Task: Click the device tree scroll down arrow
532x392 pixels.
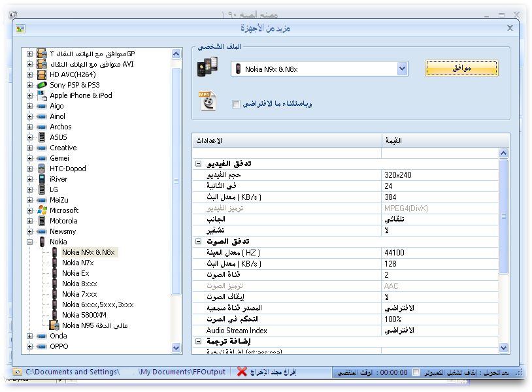Action: pos(176,348)
